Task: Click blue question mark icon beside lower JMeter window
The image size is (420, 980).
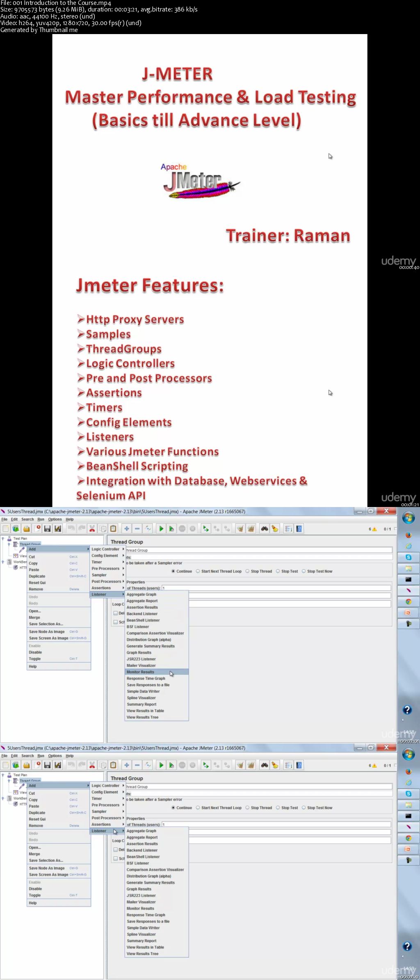Action: tap(407, 946)
